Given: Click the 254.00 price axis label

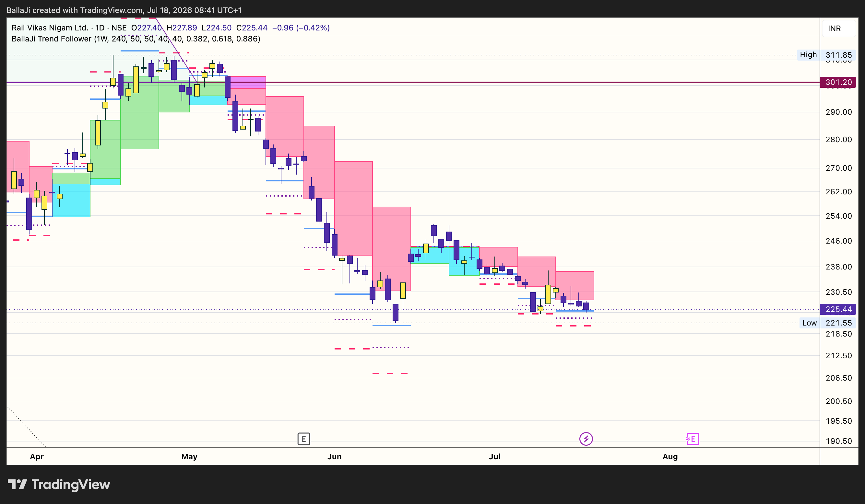Looking at the screenshot, I should pos(838,216).
